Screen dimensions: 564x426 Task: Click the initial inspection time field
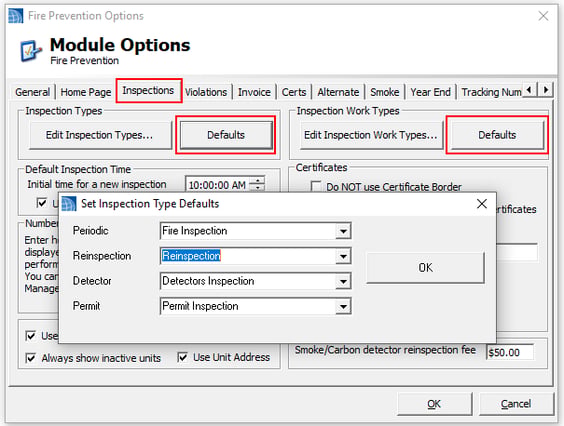[x=217, y=185]
